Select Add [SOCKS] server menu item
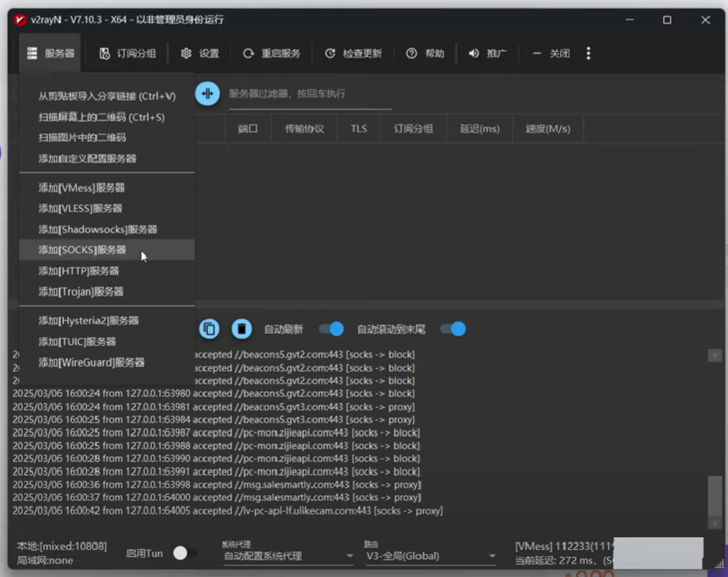Image resolution: width=728 pixels, height=577 pixels. pos(82,250)
